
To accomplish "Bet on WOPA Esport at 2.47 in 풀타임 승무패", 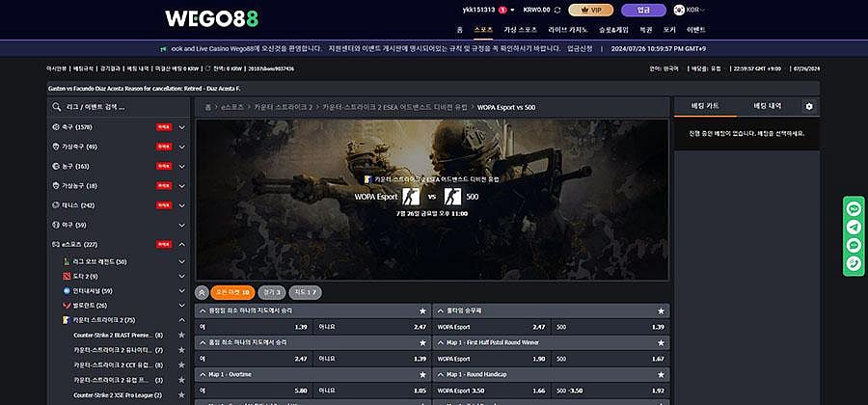I will (x=492, y=327).
